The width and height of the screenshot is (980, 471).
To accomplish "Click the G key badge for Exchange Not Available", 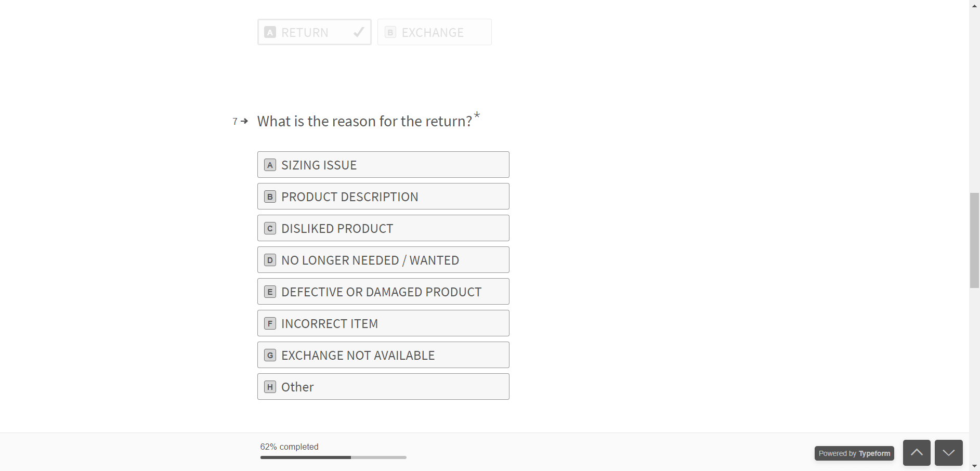I will tap(270, 356).
